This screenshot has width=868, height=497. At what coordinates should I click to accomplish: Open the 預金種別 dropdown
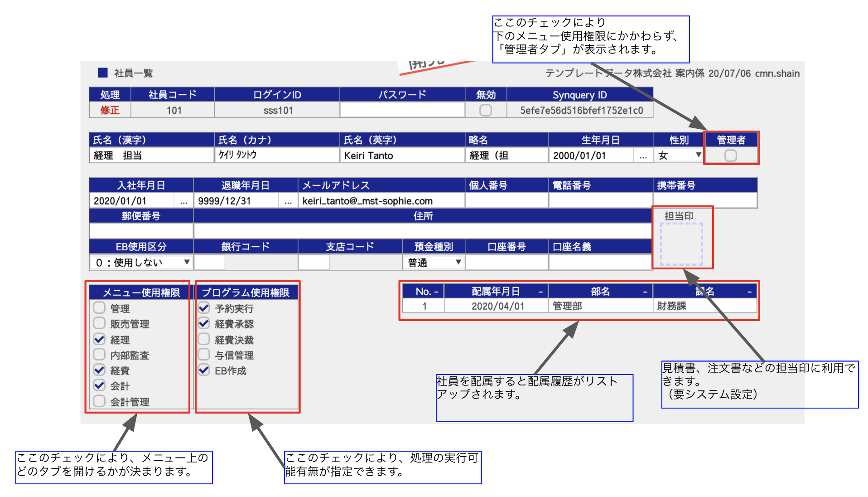coord(434,262)
